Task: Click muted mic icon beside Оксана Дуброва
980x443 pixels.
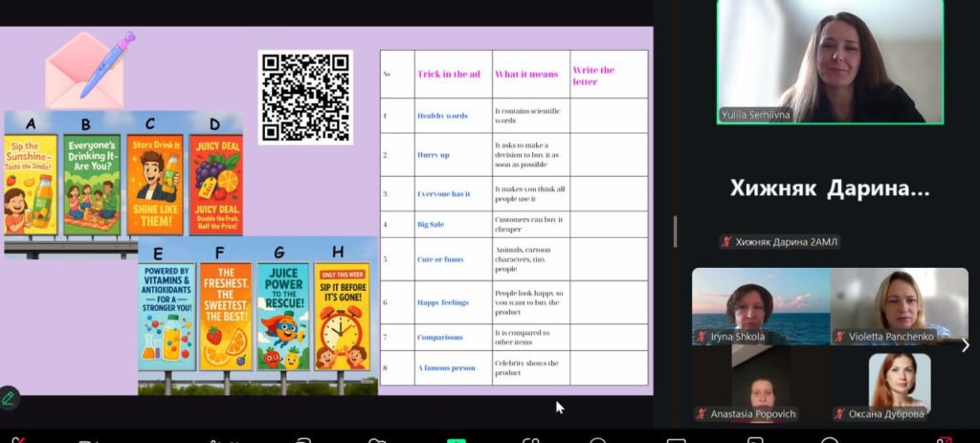Action: pos(839,414)
